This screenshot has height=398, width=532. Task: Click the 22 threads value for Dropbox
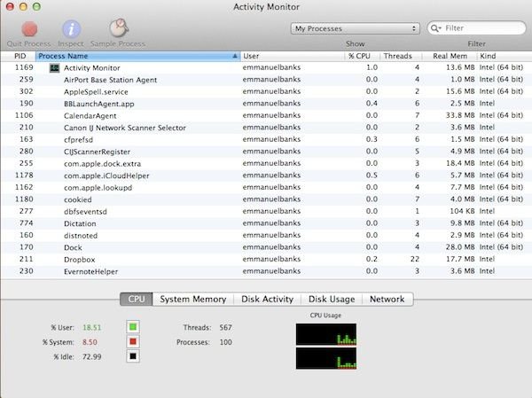(415, 259)
